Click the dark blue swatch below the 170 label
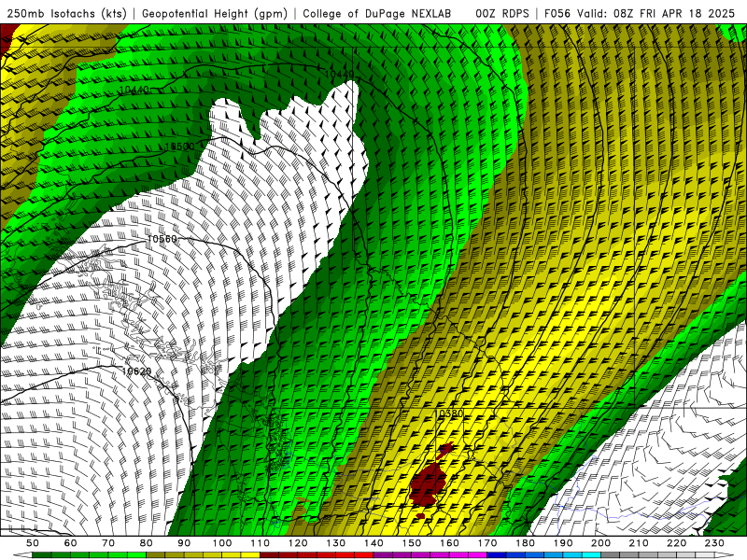 (x=497, y=555)
